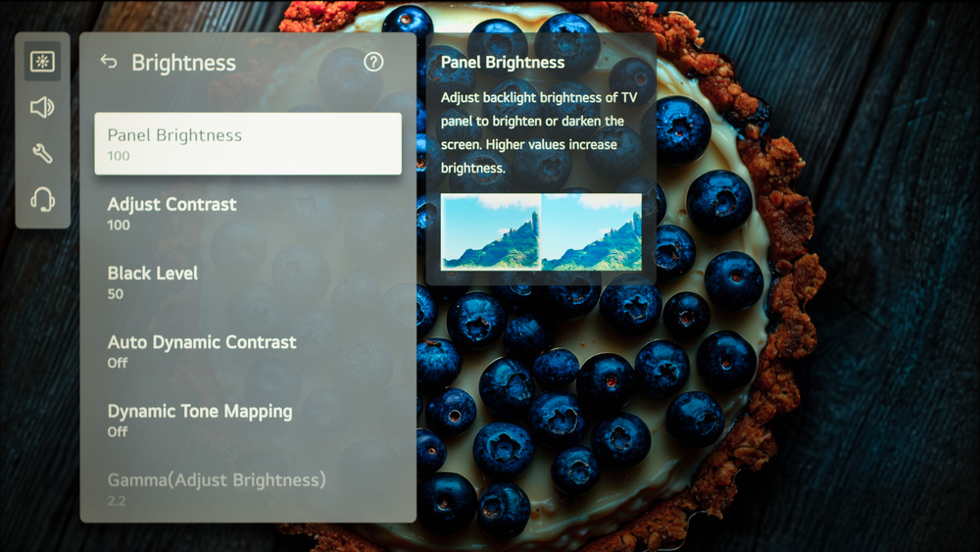The width and height of the screenshot is (980, 552).
Task: Click the Panel Brightness info panel heading
Action: pos(503,63)
